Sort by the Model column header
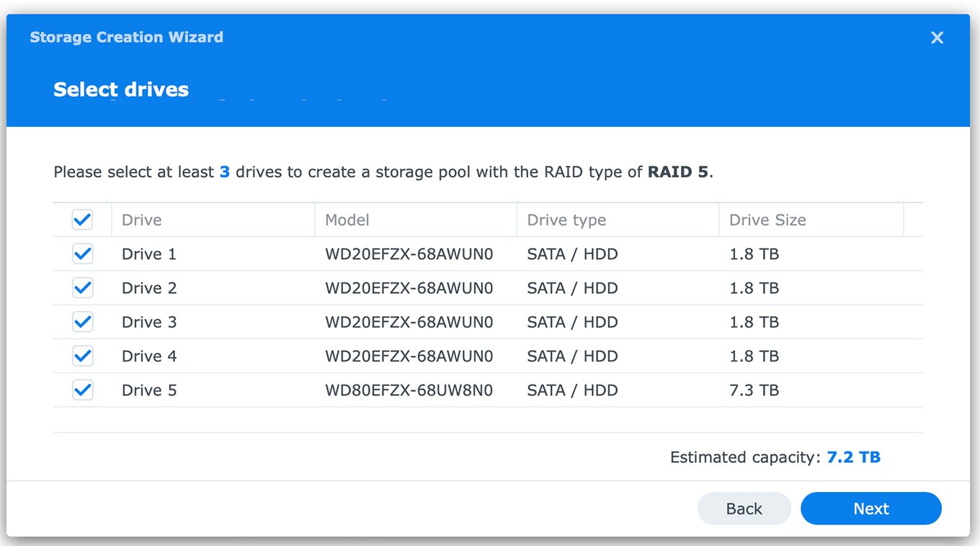Image resolution: width=980 pixels, height=546 pixels. coord(347,220)
